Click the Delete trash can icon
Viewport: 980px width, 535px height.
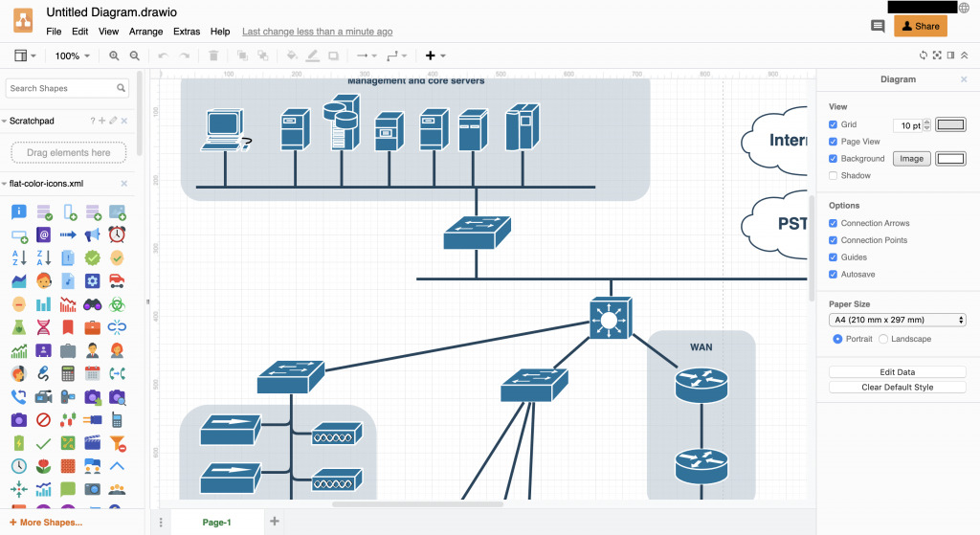click(x=213, y=56)
